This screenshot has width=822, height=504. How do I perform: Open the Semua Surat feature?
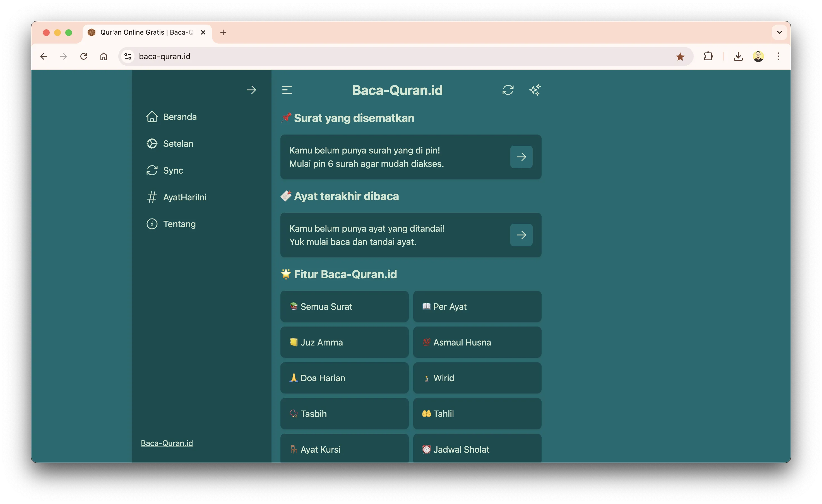pos(344,306)
